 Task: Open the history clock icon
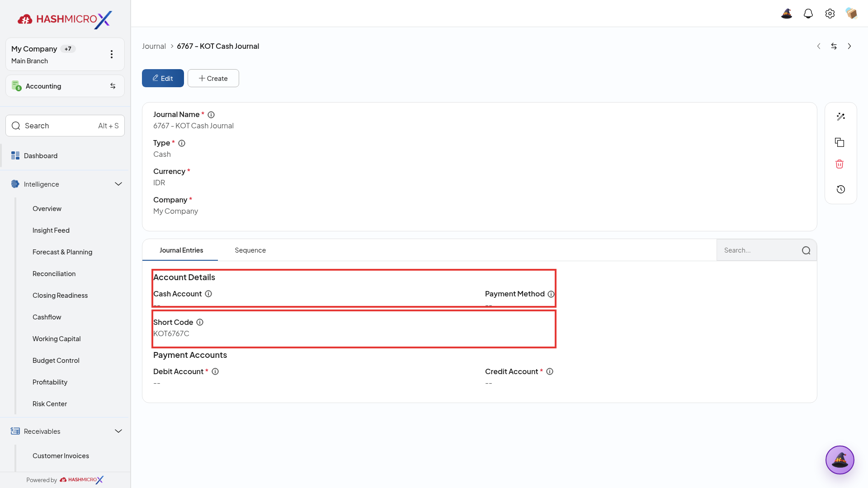[840, 189]
